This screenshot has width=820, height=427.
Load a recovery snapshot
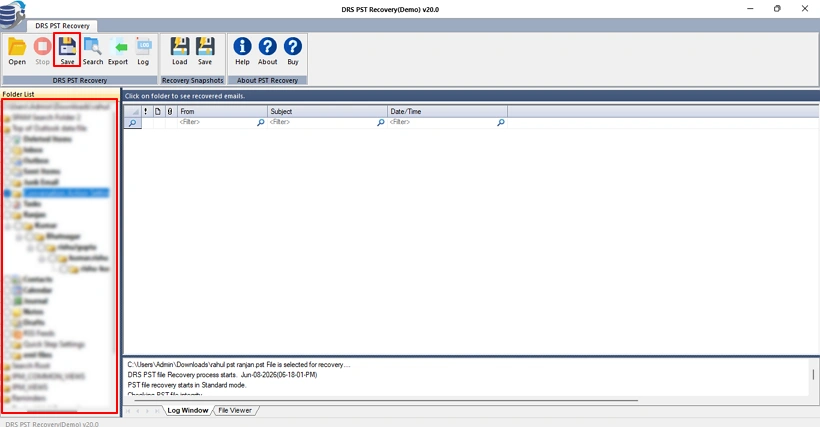point(179,51)
